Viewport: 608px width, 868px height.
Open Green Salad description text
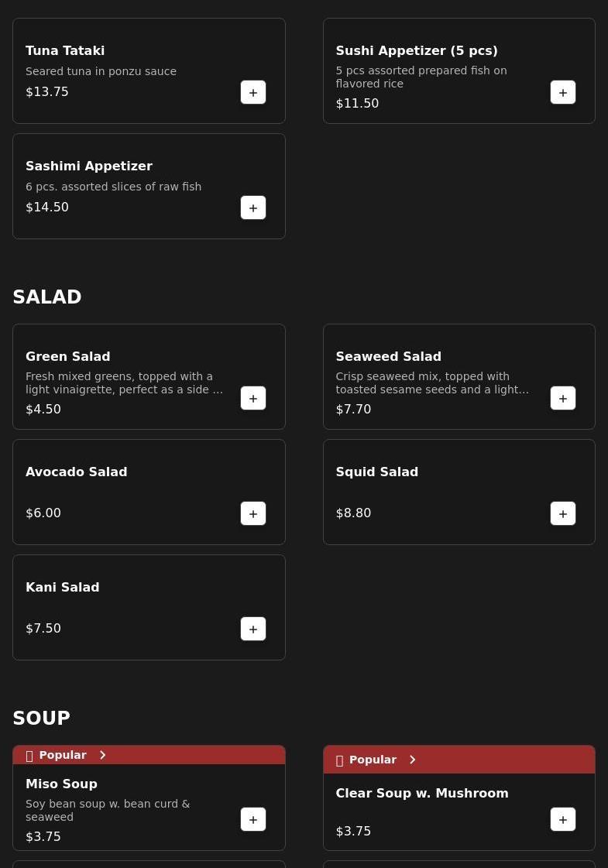[124, 383]
